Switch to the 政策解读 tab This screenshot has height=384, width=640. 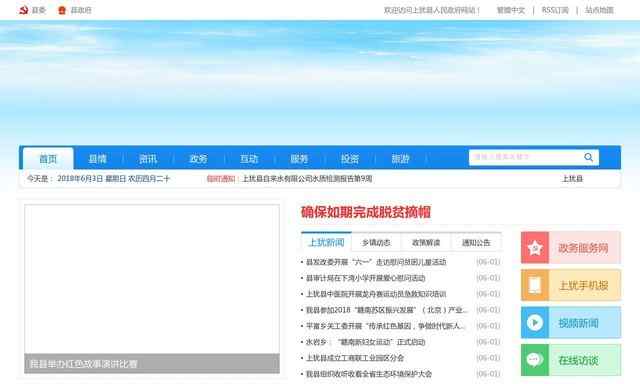point(426,243)
